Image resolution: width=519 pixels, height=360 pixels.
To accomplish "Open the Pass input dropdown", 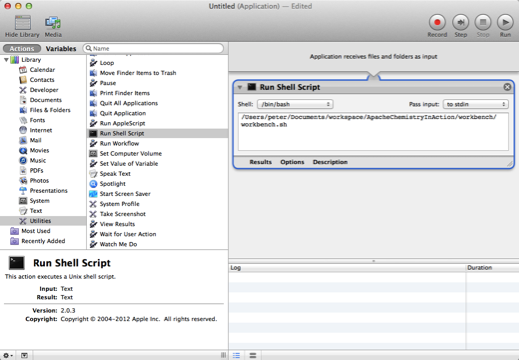I will pyautogui.click(x=476, y=104).
